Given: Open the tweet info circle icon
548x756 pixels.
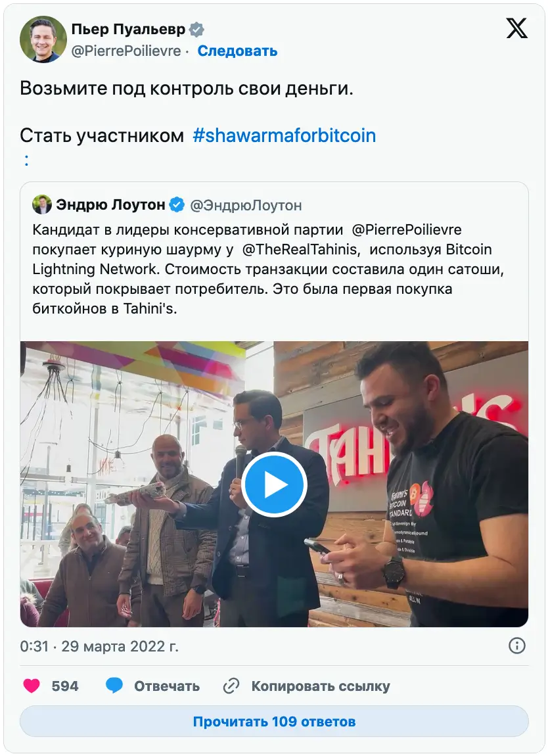Looking at the screenshot, I should click(x=516, y=646).
